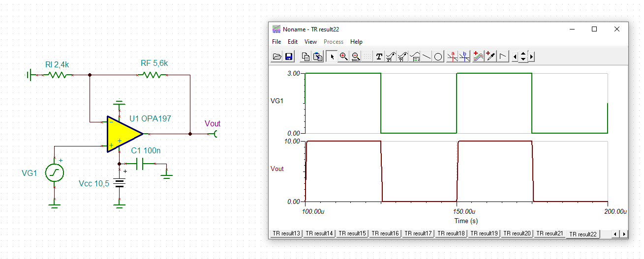Switch to TR result16 tab
The width and height of the screenshot is (644, 259).
coord(385,233)
